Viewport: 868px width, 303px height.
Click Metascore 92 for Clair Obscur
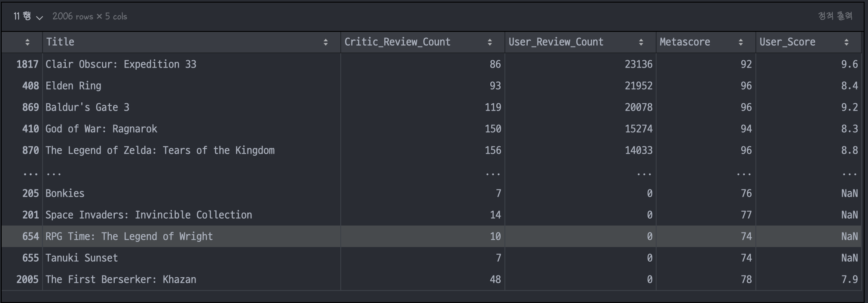[746, 64]
